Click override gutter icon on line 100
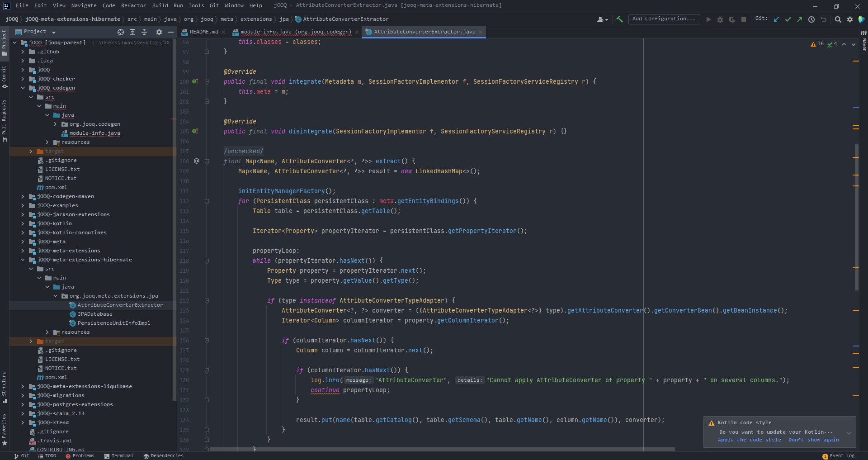The image size is (868, 460). [195, 81]
